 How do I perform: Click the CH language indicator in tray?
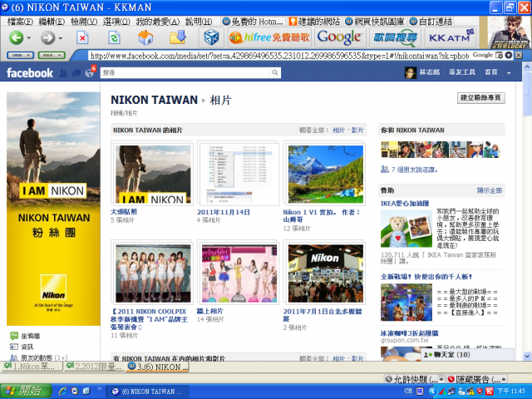click(x=408, y=391)
